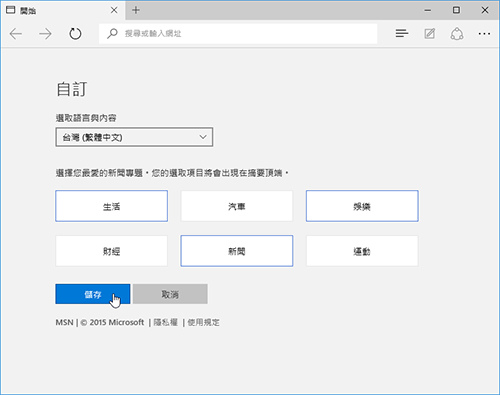Toggle the 新聞 topic tile
The height and width of the screenshot is (395, 500).
tap(237, 251)
